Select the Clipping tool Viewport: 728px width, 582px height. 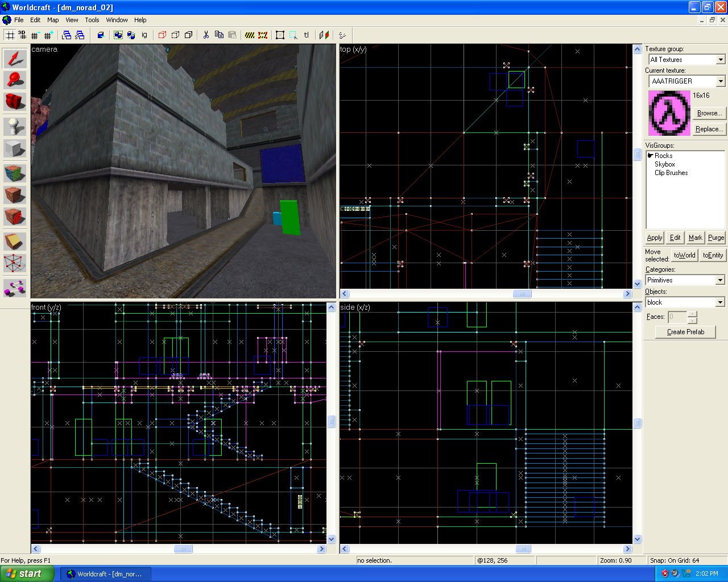pos(15,241)
